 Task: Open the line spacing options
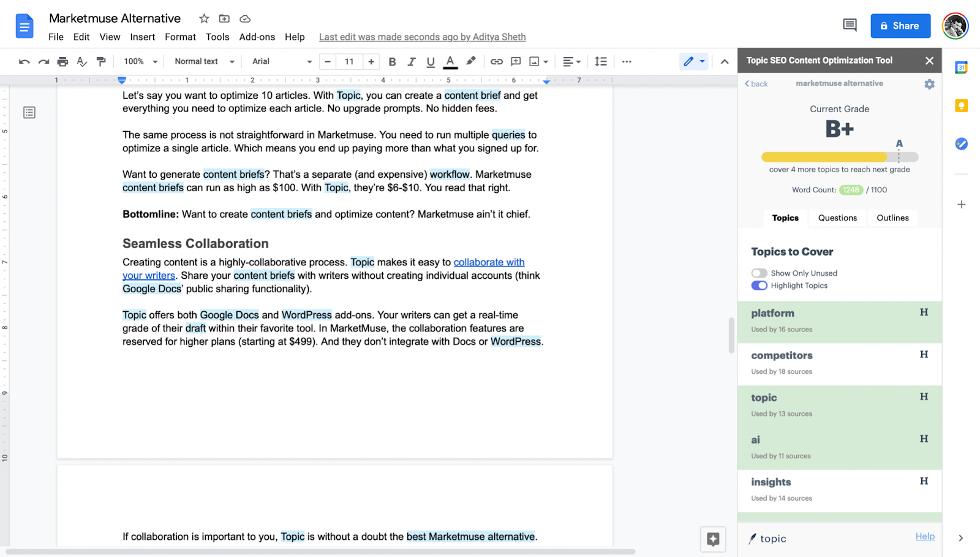click(601, 61)
